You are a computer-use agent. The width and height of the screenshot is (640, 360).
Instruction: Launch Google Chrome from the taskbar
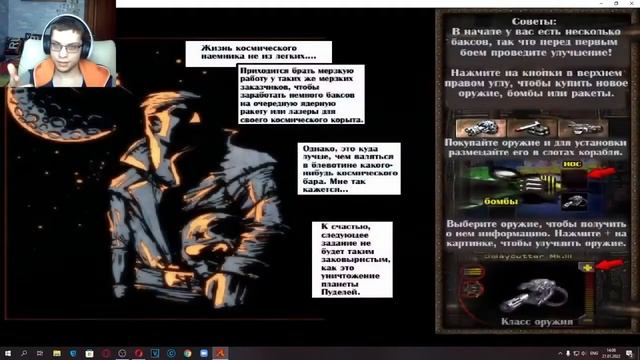point(187,353)
